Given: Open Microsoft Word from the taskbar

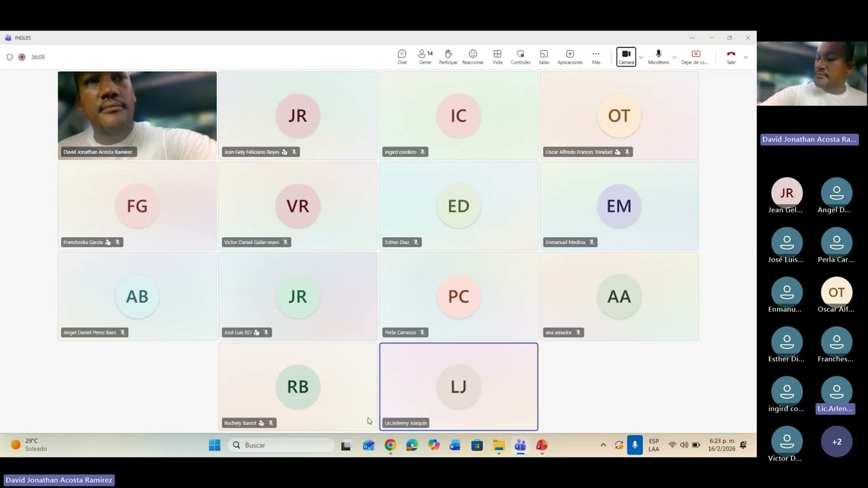Looking at the screenshot, I should [x=455, y=445].
